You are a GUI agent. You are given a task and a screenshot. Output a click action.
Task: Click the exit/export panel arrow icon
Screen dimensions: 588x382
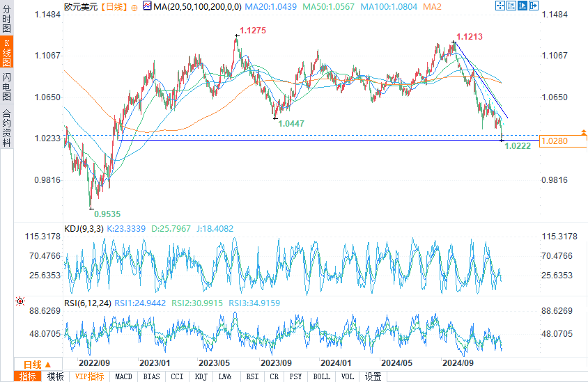534,6
